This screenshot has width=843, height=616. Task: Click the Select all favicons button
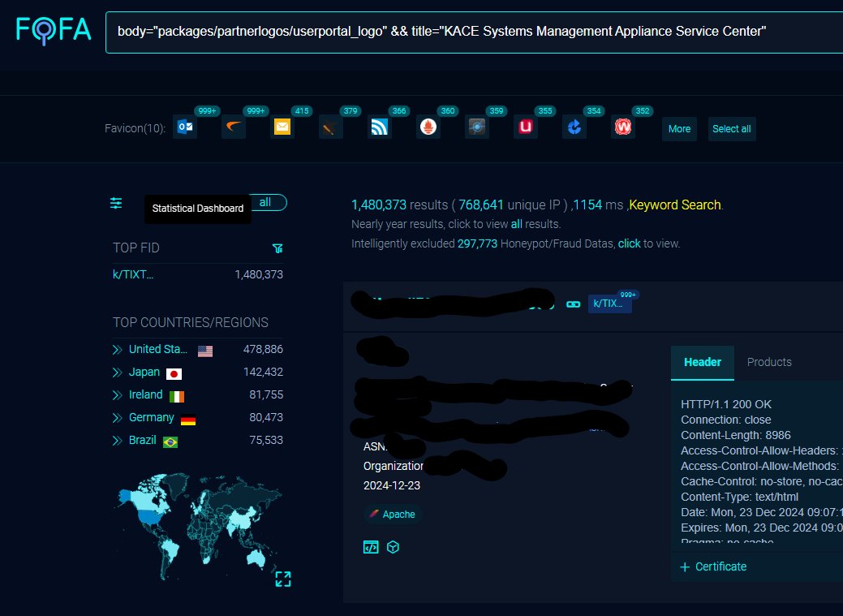[731, 128]
